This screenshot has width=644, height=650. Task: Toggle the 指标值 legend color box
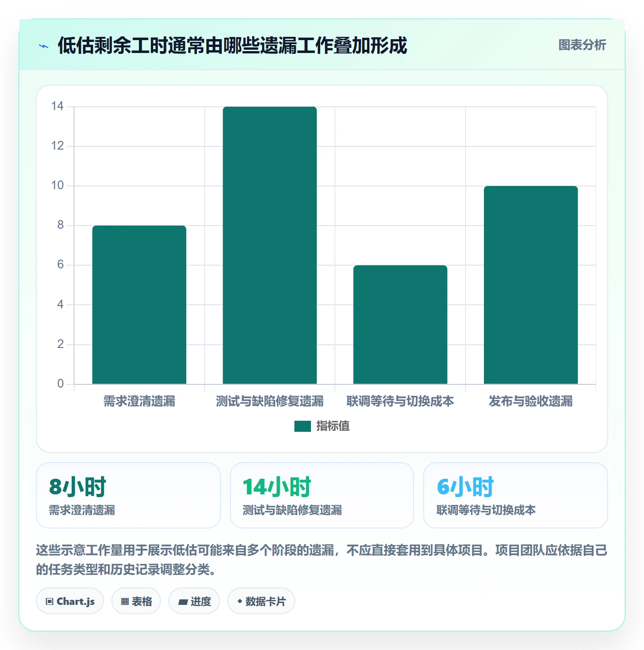point(302,426)
